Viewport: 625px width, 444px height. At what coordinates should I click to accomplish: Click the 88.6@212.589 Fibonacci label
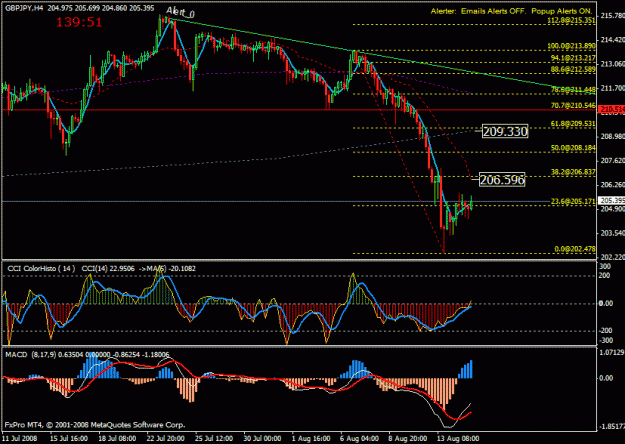point(573,70)
